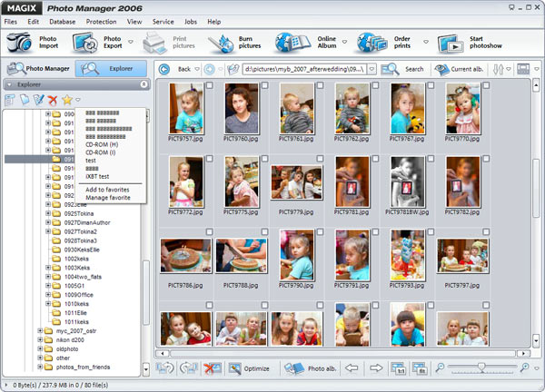Select 'Add to favorites' in popup menu
The width and height of the screenshot is (545, 392).
[x=107, y=190]
